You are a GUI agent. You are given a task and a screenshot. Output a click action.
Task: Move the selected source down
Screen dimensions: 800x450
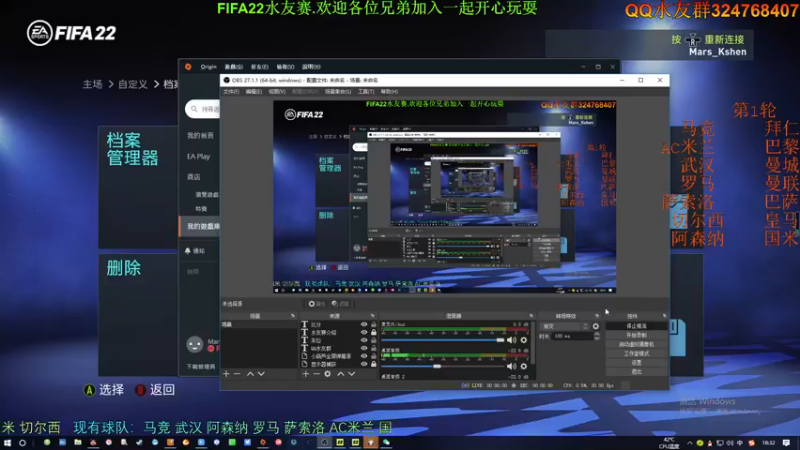pyautogui.click(x=352, y=374)
